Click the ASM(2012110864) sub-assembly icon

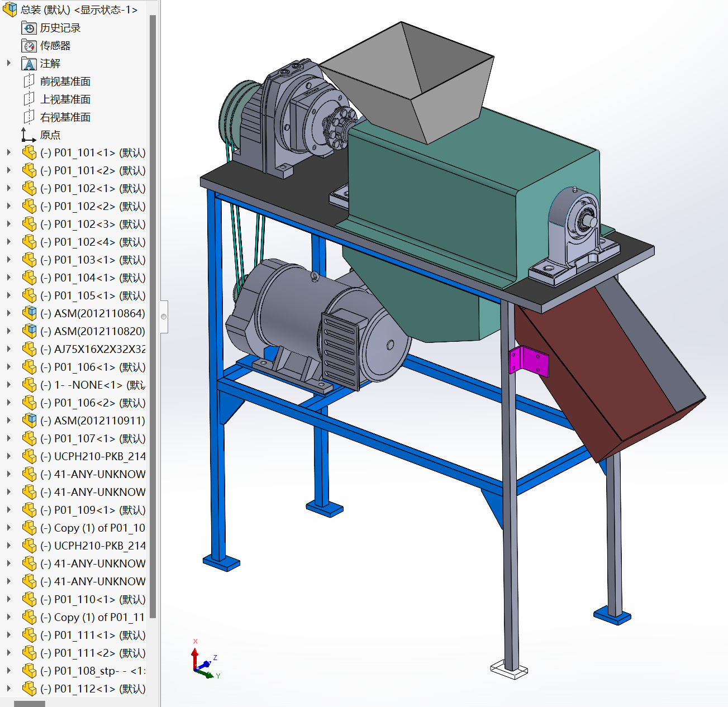point(29,314)
